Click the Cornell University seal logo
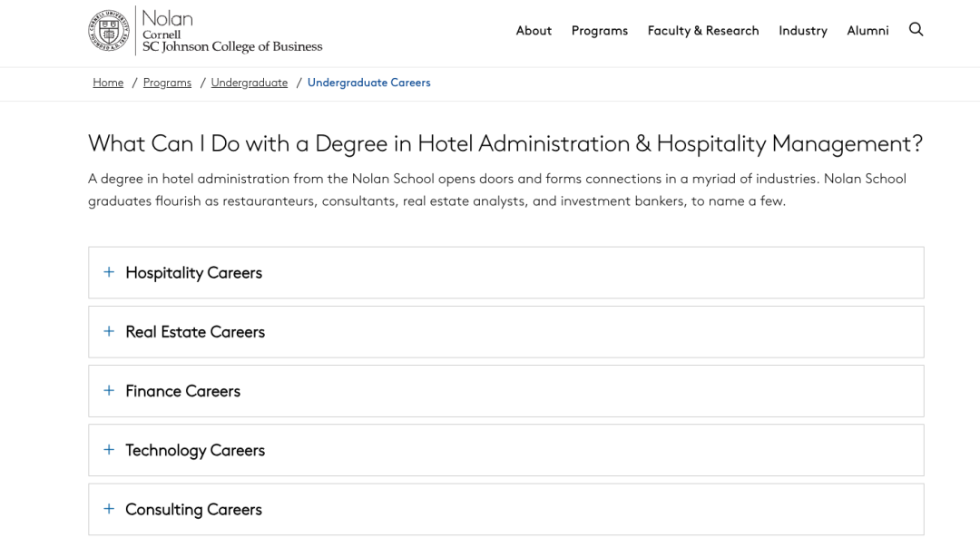 pos(109,30)
